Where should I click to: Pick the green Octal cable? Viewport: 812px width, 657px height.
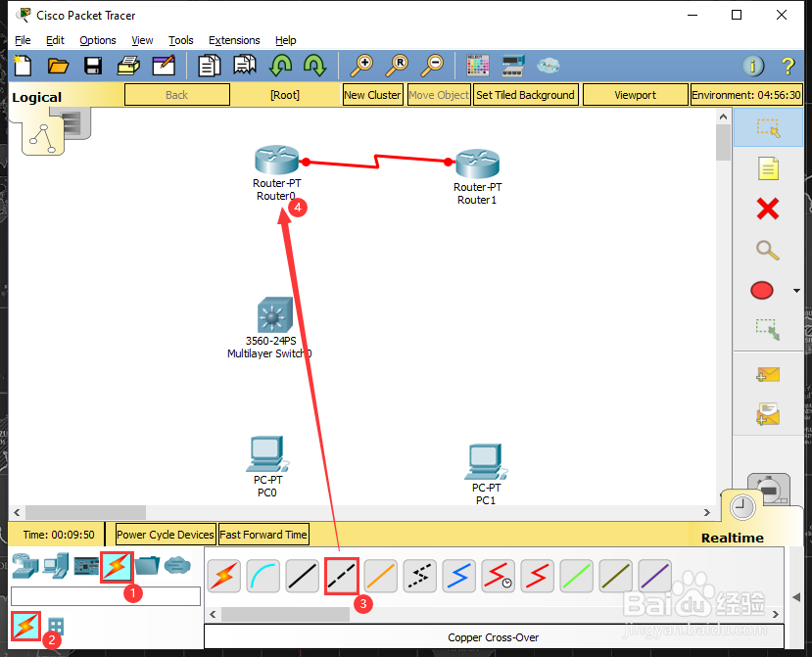click(576, 576)
